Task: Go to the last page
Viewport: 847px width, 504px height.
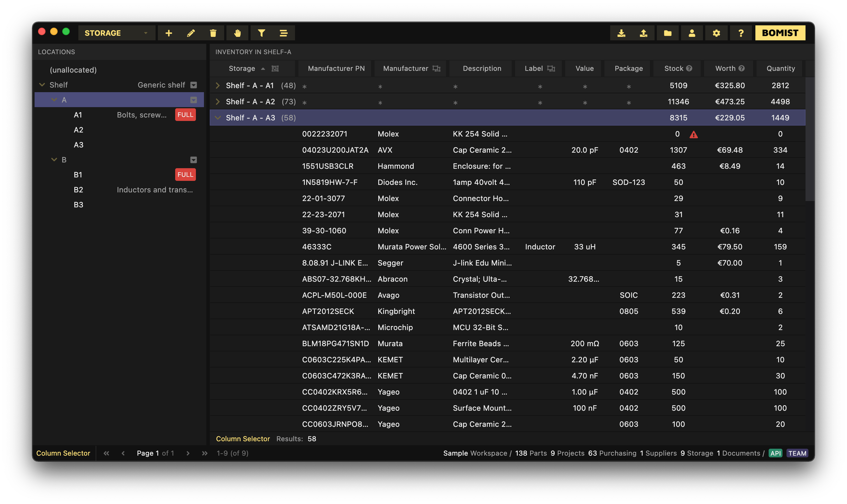Action: point(205,453)
